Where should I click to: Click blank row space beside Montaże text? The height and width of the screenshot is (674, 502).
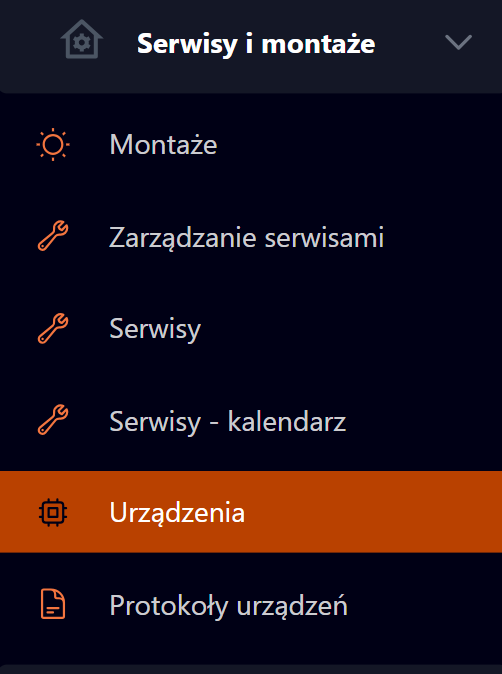click(357, 144)
